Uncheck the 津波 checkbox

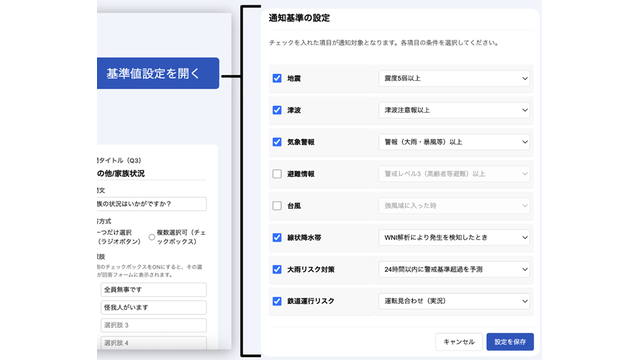point(277,110)
